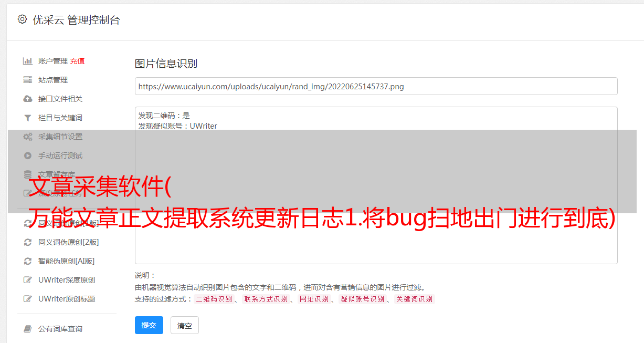Select the 二维码识别 filter tag

click(x=214, y=299)
